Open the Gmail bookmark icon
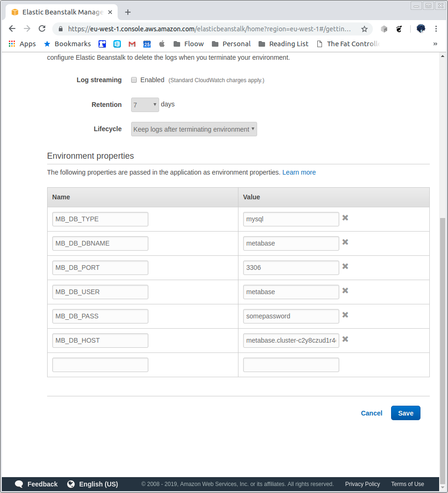Image resolution: width=448 pixels, height=493 pixels. point(132,44)
